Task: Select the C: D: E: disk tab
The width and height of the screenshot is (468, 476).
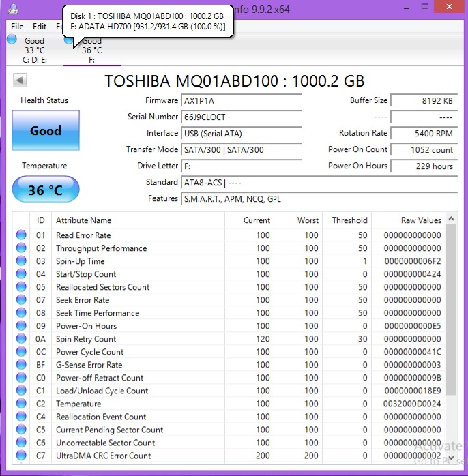Action: [35, 50]
